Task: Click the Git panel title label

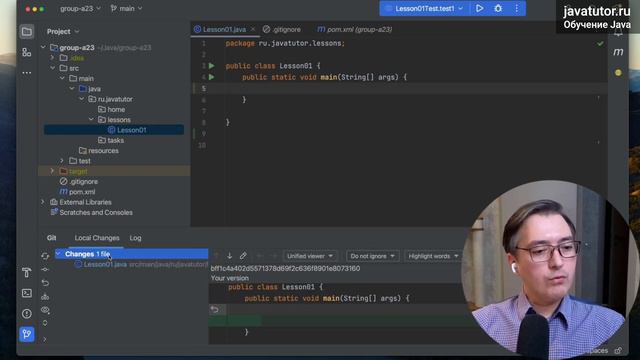Action: point(51,238)
